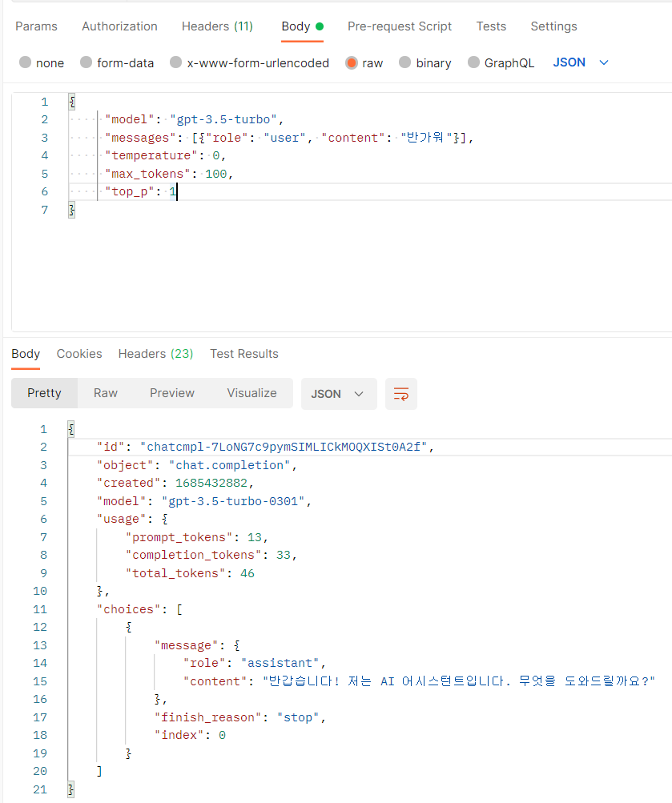Switch response view to Raw
Image resolution: width=672 pixels, height=803 pixels.
(106, 393)
